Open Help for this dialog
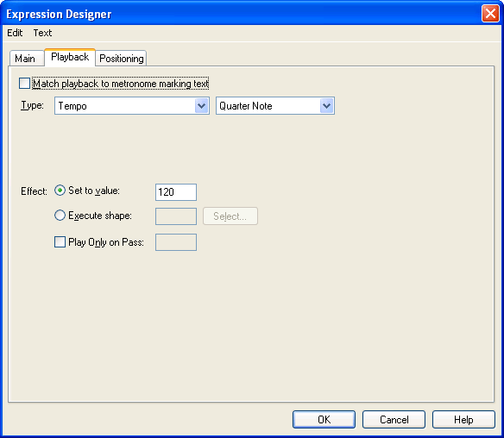Viewport: 504px width, 438px height. pyautogui.click(x=463, y=419)
